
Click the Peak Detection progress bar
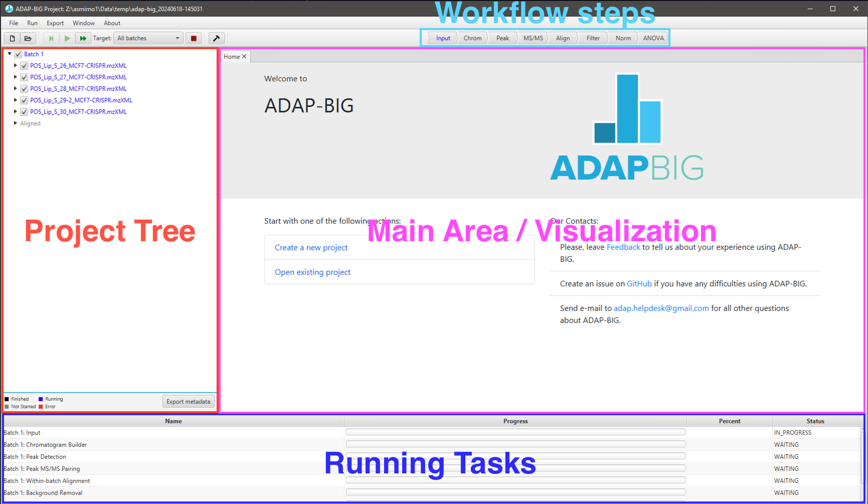point(515,456)
